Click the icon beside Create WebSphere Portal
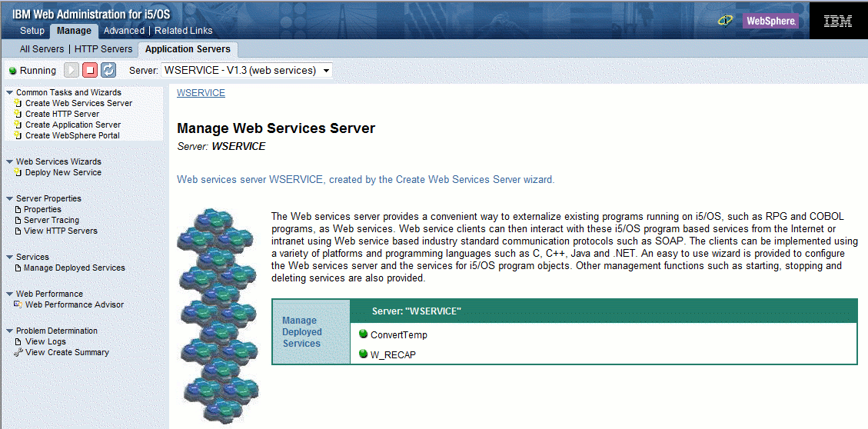The image size is (868, 429). 18,135
